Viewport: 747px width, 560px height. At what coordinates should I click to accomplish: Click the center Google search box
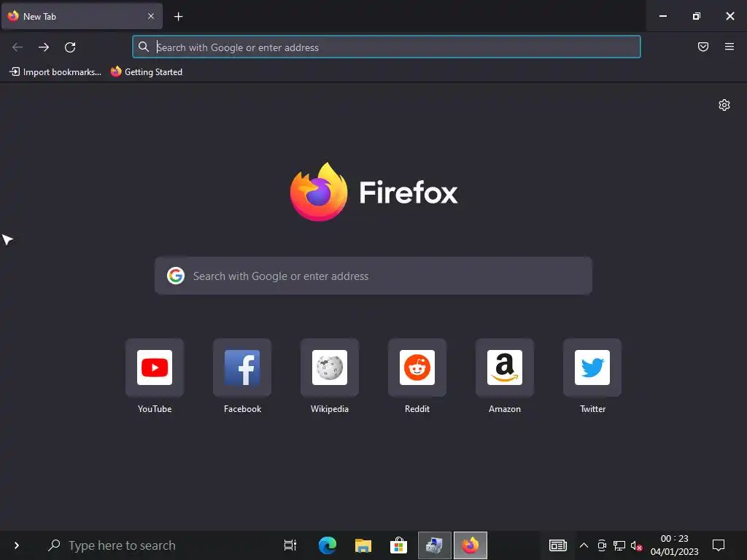[373, 276]
